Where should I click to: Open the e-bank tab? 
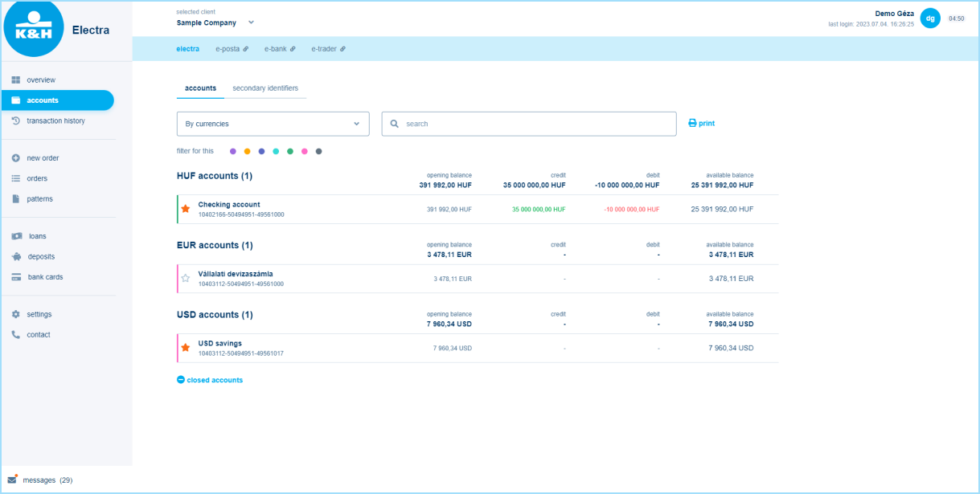(x=275, y=48)
